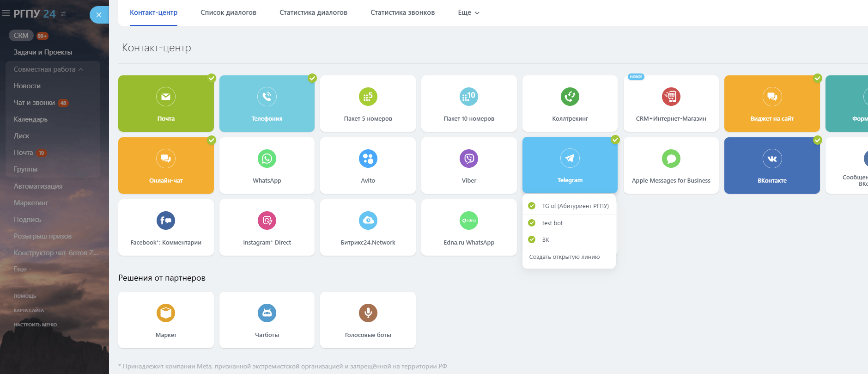868x374 pixels.
Task: Open Подпись in the sidebar
Action: [x=28, y=220]
